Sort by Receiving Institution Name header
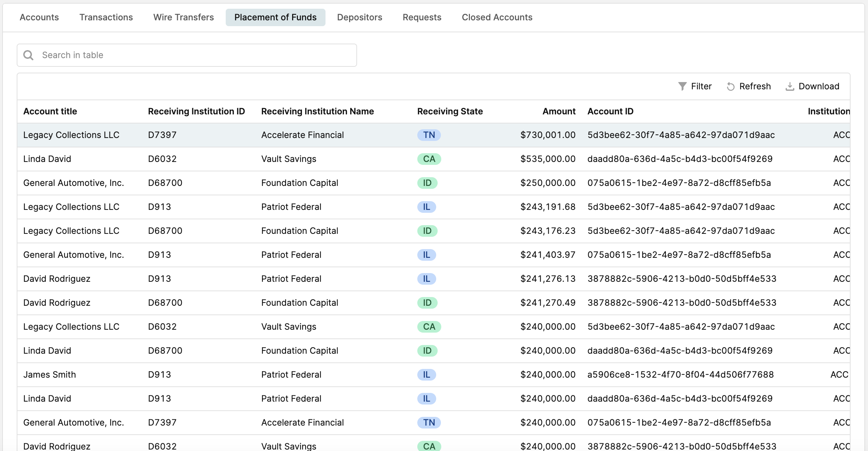Image resolution: width=868 pixels, height=451 pixels. 318,111
